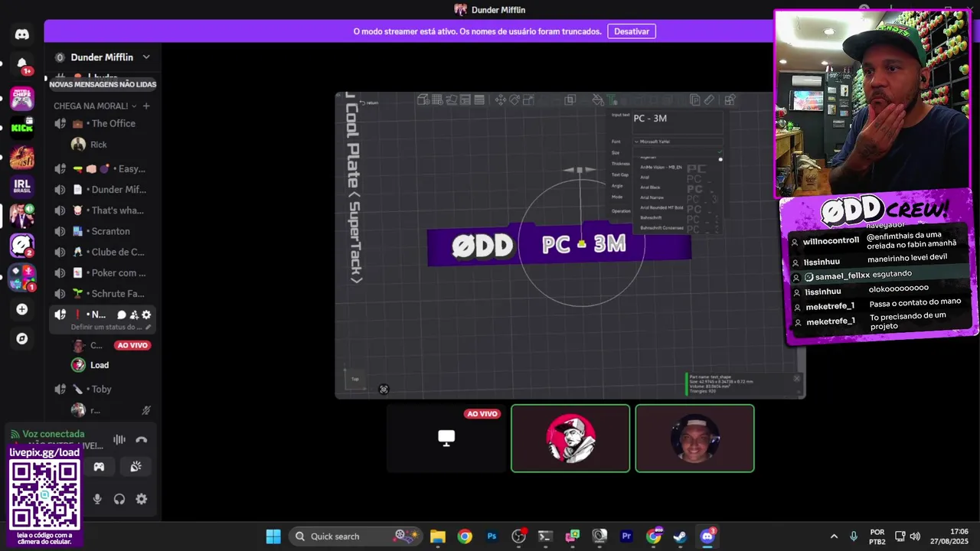This screenshot has width=980, height=551.
Task: Click Definir um status do canal text
Action: point(106,327)
